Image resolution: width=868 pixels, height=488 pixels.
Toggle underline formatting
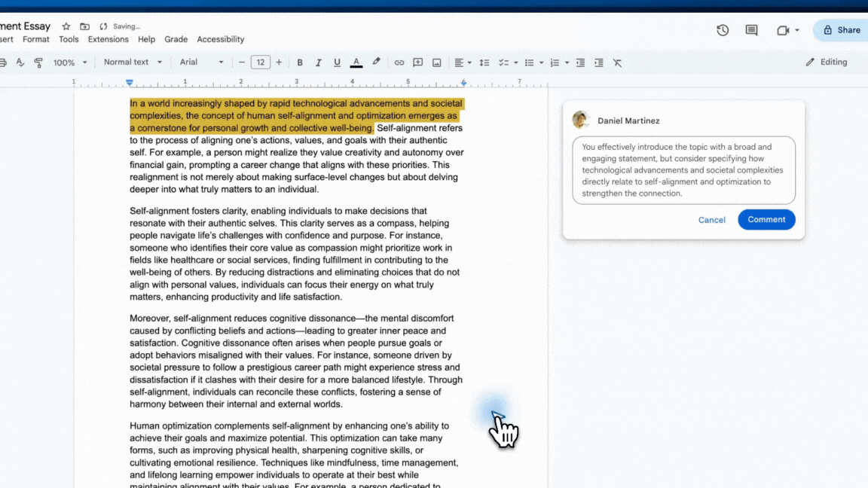pos(337,63)
